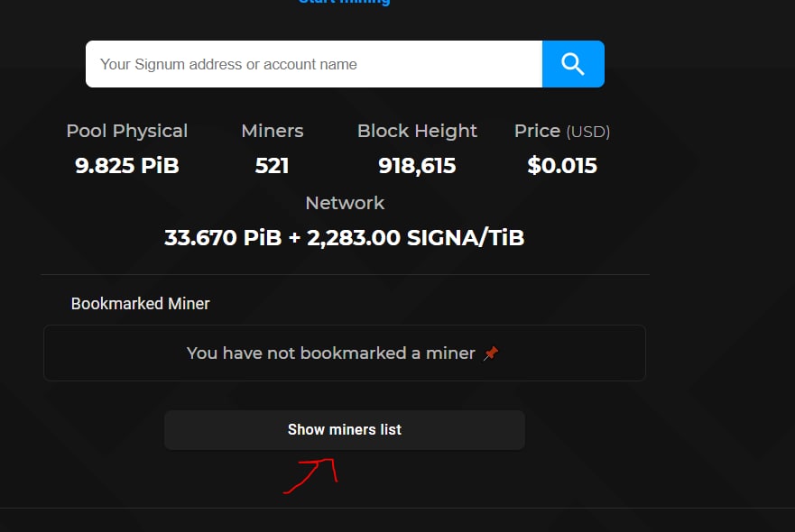Click the Bookmarked Miner section heading
The width and height of the screenshot is (795, 532).
pyautogui.click(x=141, y=304)
